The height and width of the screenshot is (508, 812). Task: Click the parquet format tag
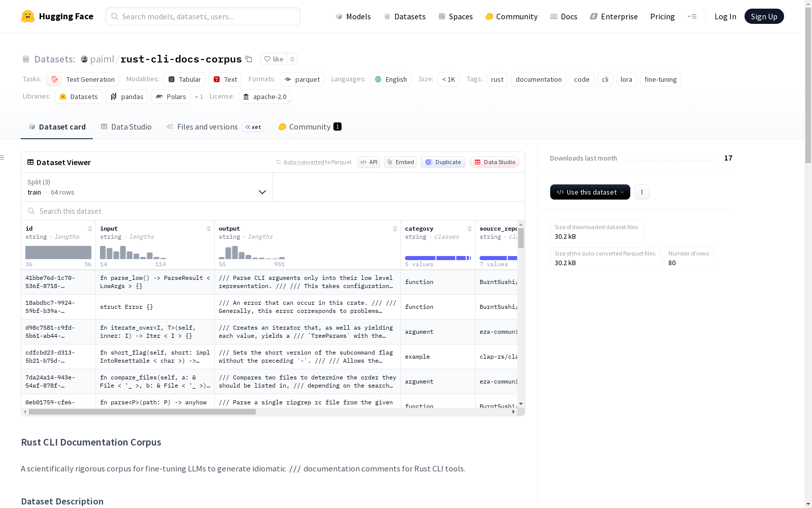click(x=302, y=79)
